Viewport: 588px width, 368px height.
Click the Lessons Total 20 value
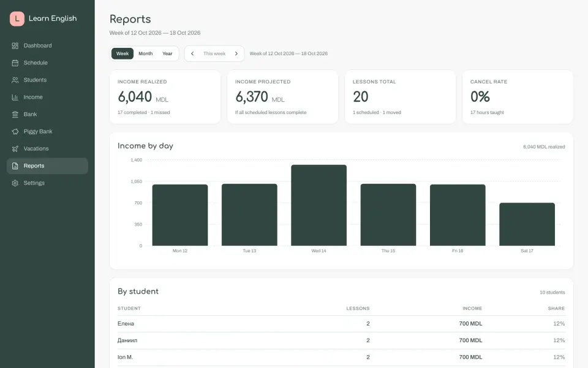pyautogui.click(x=360, y=97)
